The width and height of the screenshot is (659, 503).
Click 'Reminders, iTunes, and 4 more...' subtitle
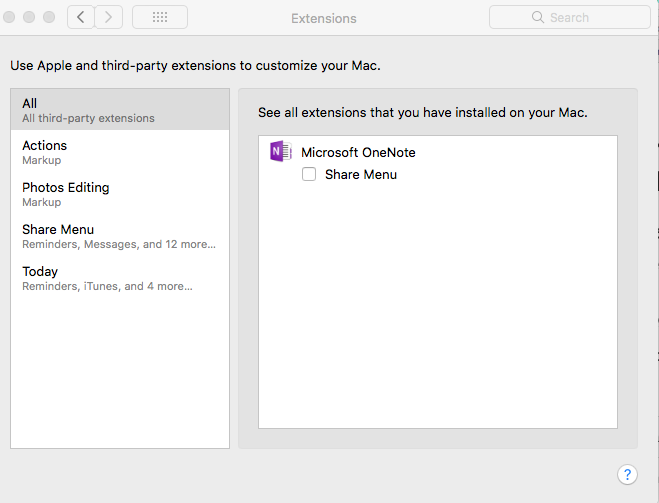(x=107, y=286)
